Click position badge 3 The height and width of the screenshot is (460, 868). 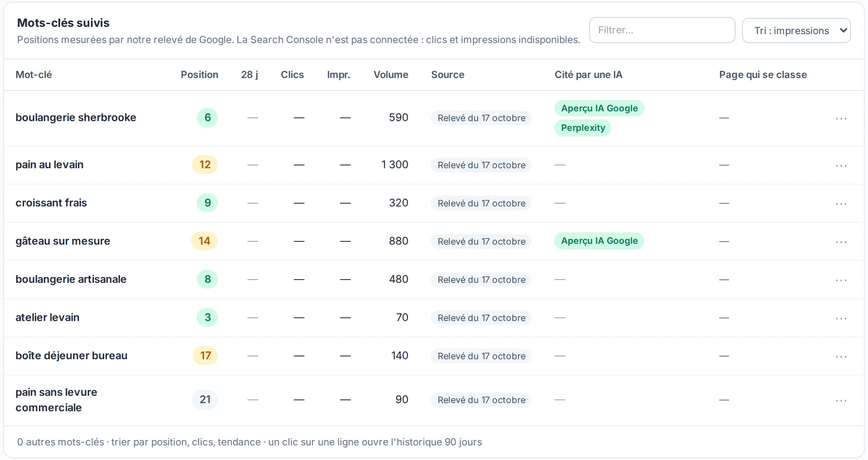click(207, 318)
